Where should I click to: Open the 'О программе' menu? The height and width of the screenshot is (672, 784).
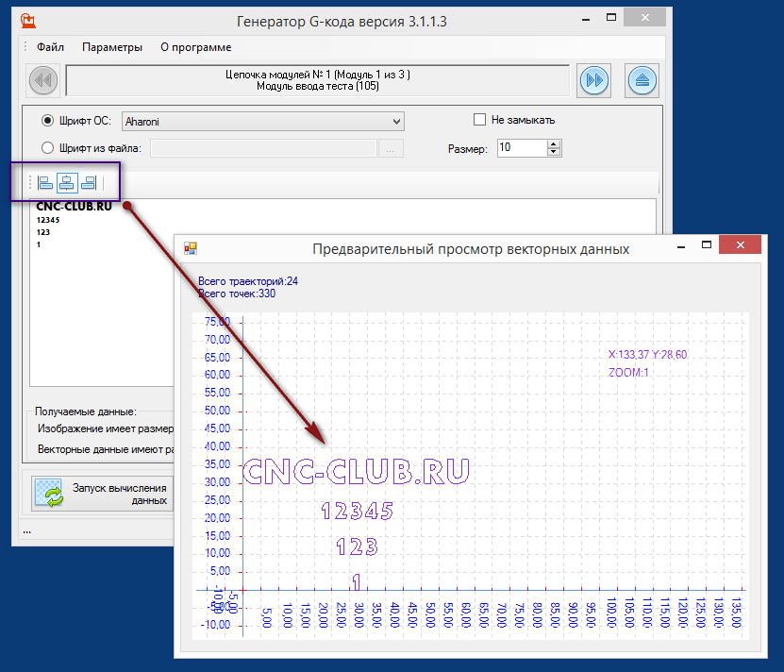[195, 47]
